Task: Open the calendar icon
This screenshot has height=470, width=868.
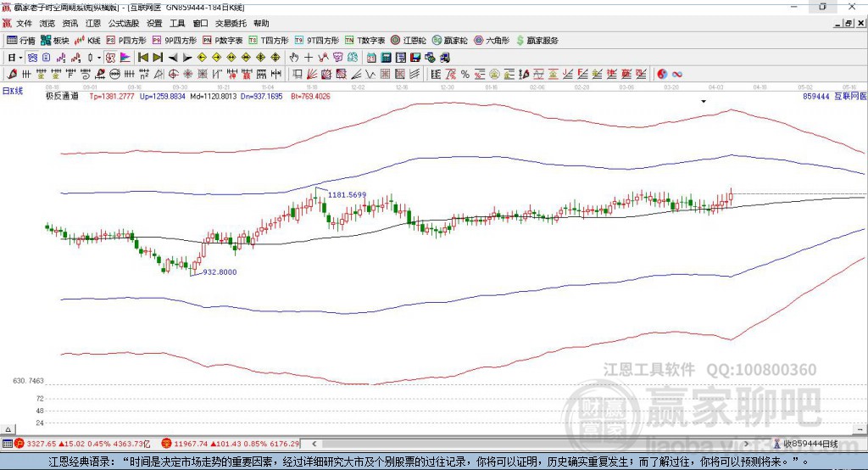Action: [371, 58]
